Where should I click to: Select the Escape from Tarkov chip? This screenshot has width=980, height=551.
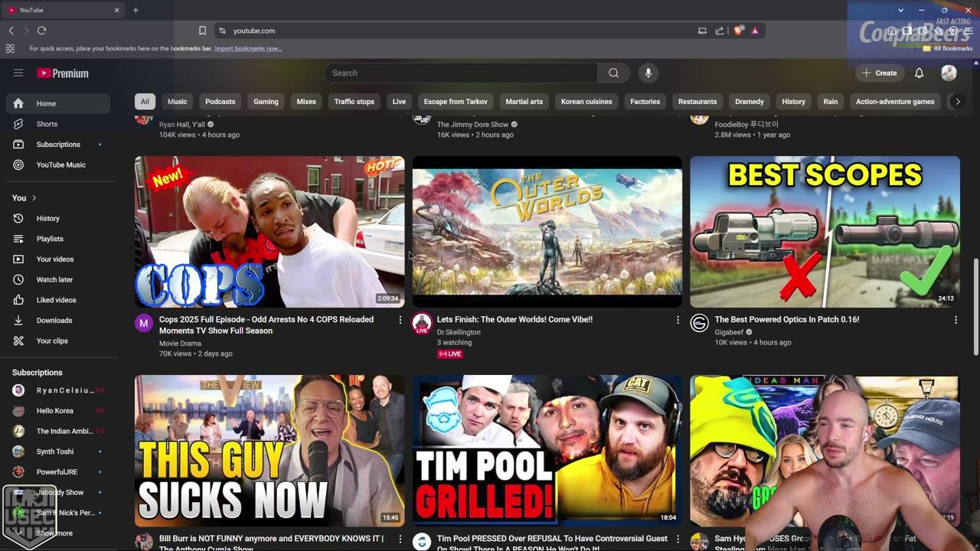click(456, 102)
